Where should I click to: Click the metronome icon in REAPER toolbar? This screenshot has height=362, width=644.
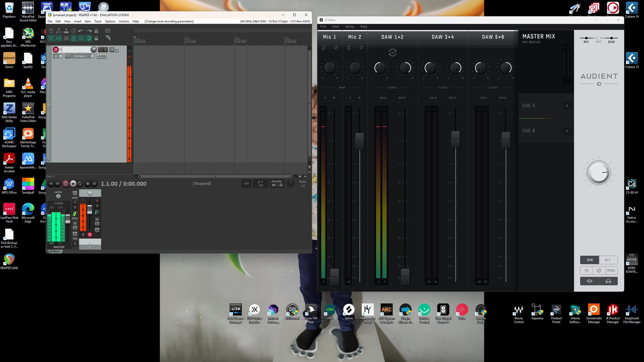point(96,31)
